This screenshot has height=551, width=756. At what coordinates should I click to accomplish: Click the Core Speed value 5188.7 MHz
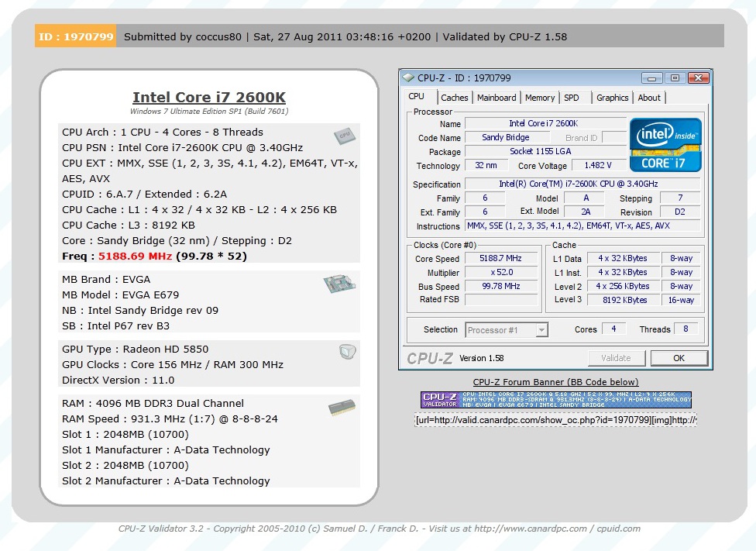500,259
